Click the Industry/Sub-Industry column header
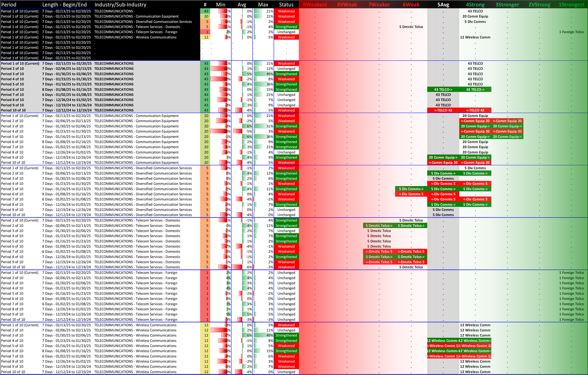This screenshot has width=588, height=375. point(120,5)
